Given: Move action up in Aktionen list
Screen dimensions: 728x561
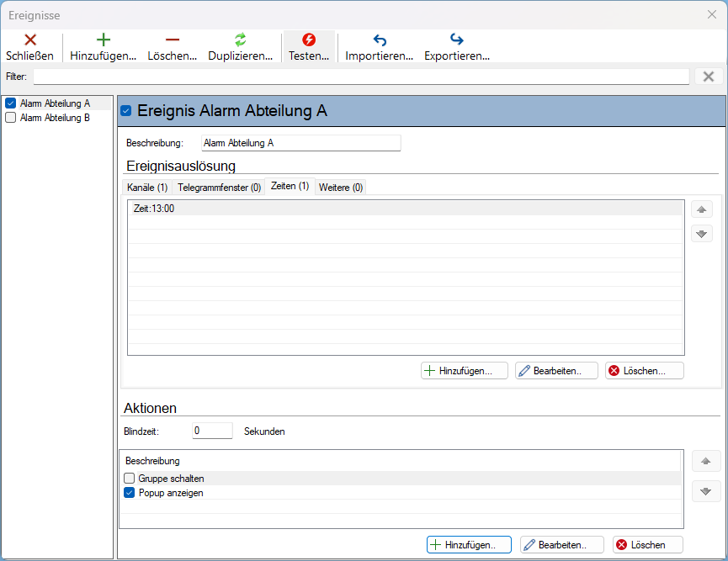Looking at the screenshot, I should 706,461.
